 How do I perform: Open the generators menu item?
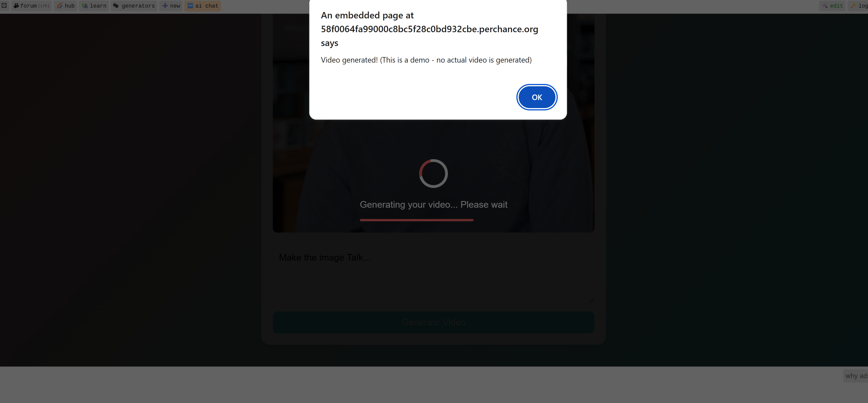point(134,6)
